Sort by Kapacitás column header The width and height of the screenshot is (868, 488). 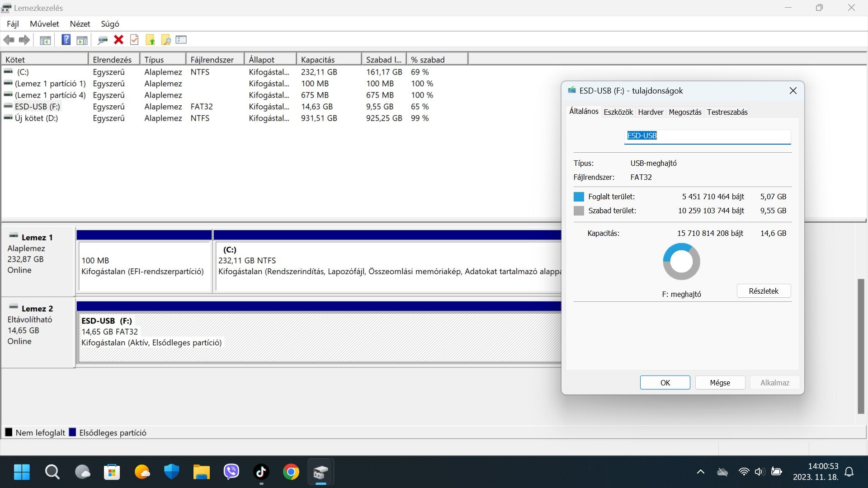[329, 60]
